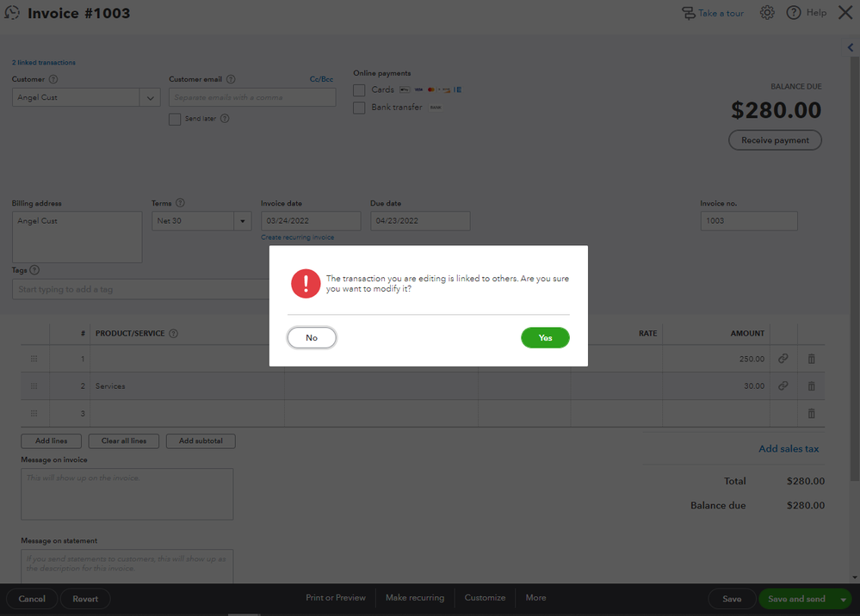The image size is (860, 616).
Task: Click the Tags input field
Action: click(x=140, y=289)
